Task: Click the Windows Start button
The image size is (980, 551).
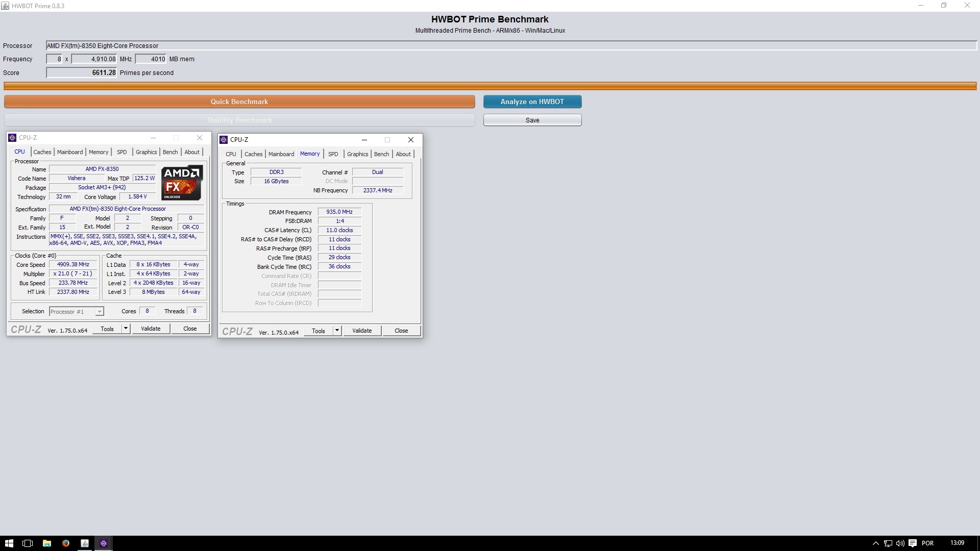Action: pyautogui.click(x=9, y=543)
